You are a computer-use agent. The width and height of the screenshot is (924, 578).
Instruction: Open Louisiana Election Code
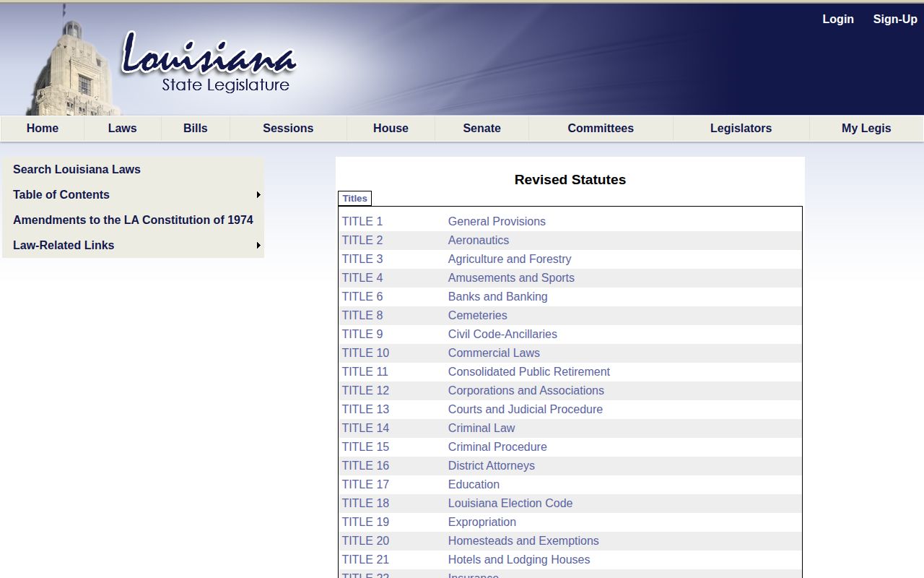pos(510,504)
